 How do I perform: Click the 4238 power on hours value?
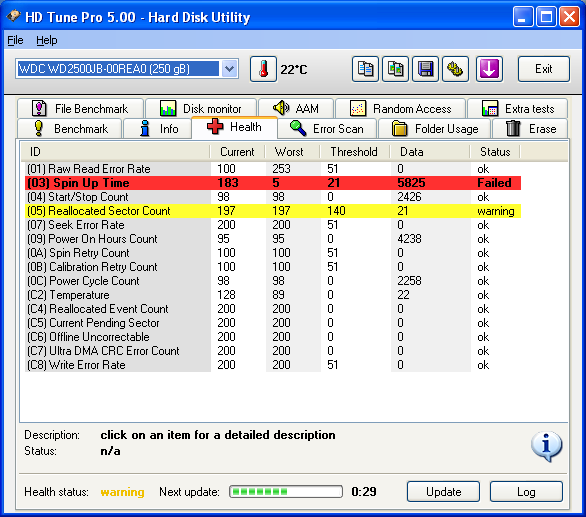(409, 239)
